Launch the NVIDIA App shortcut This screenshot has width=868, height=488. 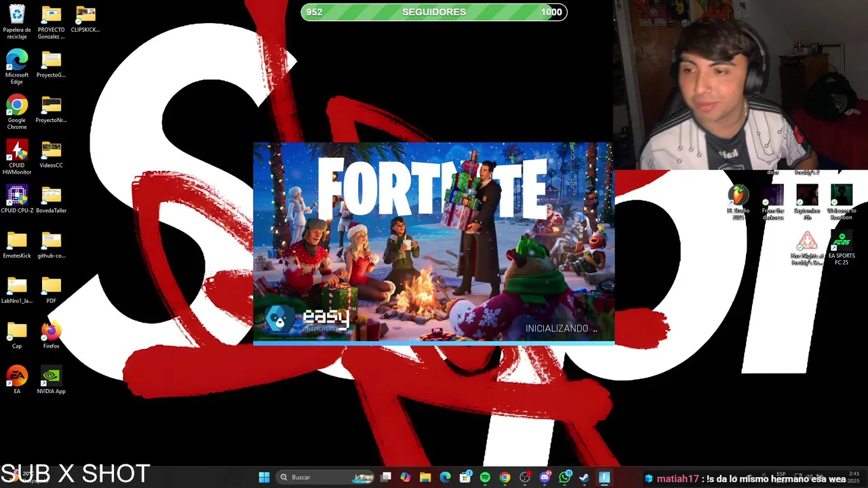click(x=52, y=380)
